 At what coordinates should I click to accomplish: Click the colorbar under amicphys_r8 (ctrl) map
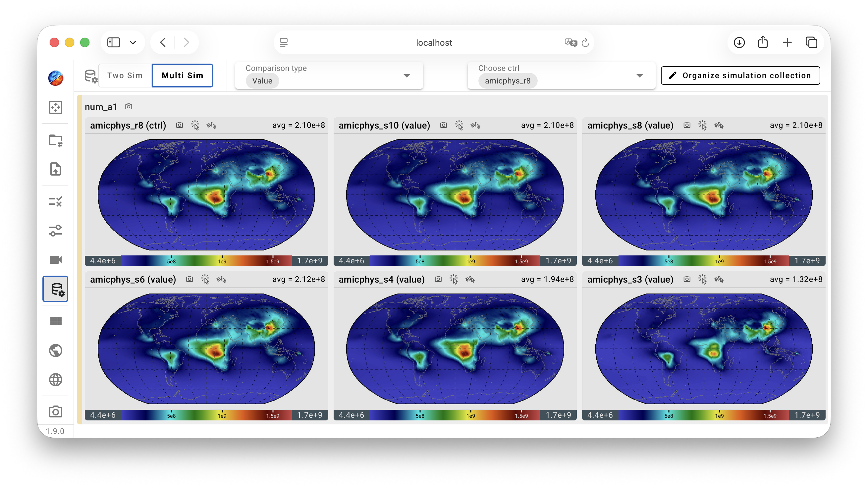pyautogui.click(x=206, y=261)
